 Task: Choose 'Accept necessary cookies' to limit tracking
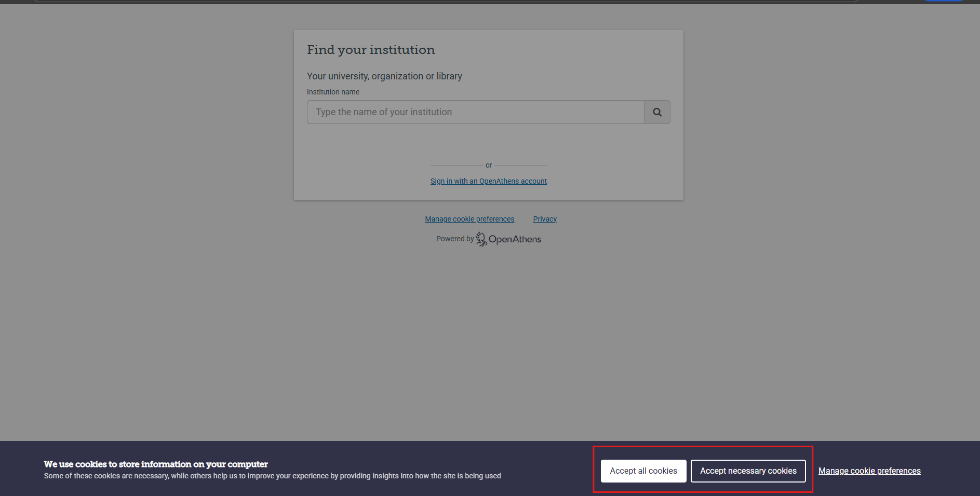(748, 471)
